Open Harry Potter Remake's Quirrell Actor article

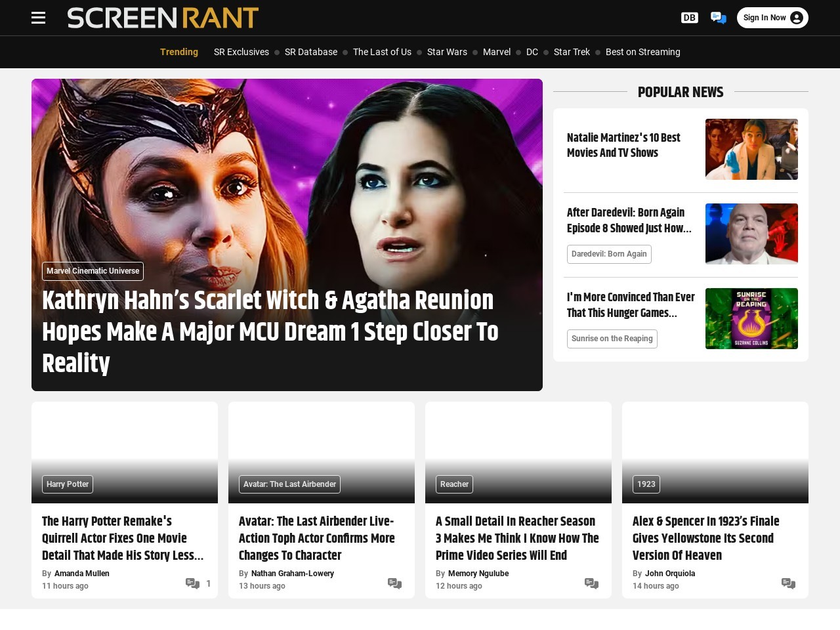coord(123,538)
